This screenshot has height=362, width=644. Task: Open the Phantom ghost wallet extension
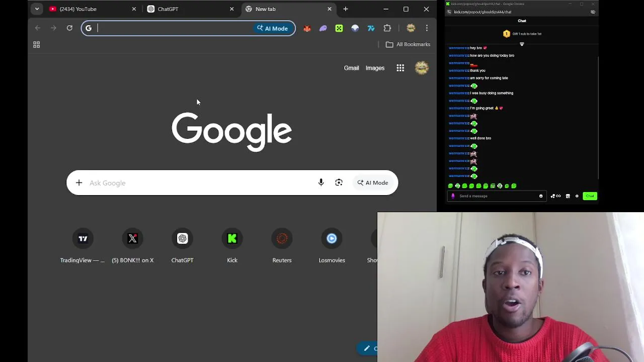click(x=323, y=28)
